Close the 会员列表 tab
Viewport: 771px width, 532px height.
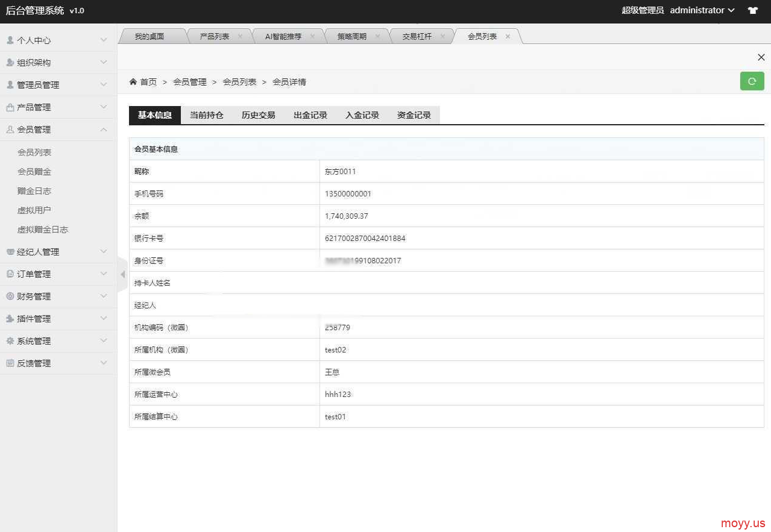[508, 36]
